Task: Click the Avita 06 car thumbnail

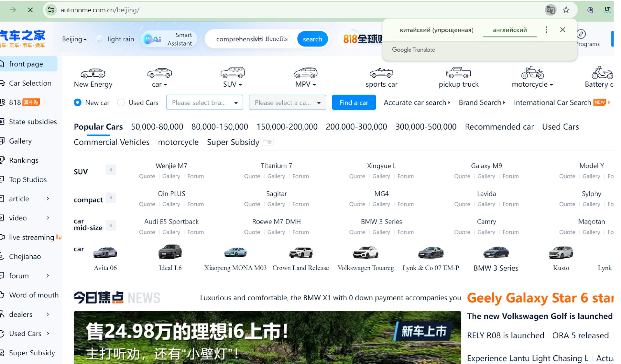Action: [105, 252]
